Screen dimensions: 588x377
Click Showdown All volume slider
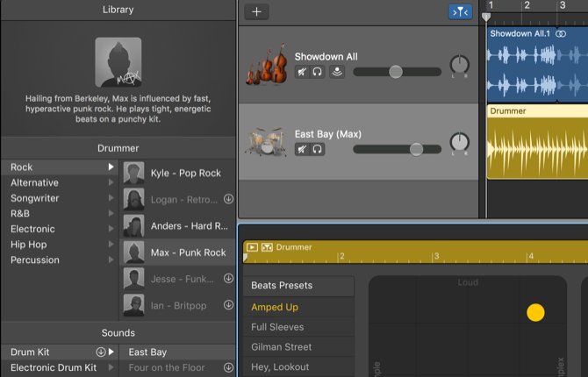[x=398, y=72]
